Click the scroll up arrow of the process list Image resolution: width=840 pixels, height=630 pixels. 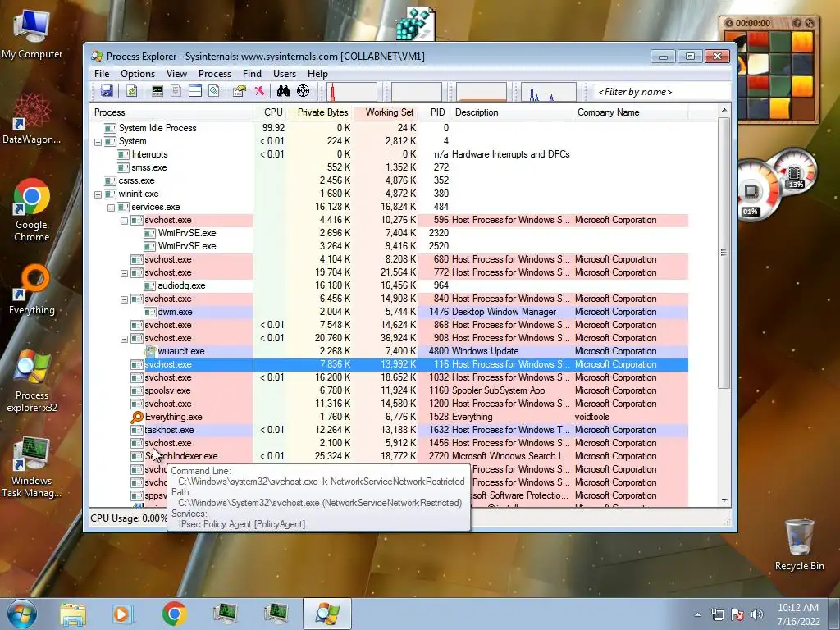click(x=724, y=111)
